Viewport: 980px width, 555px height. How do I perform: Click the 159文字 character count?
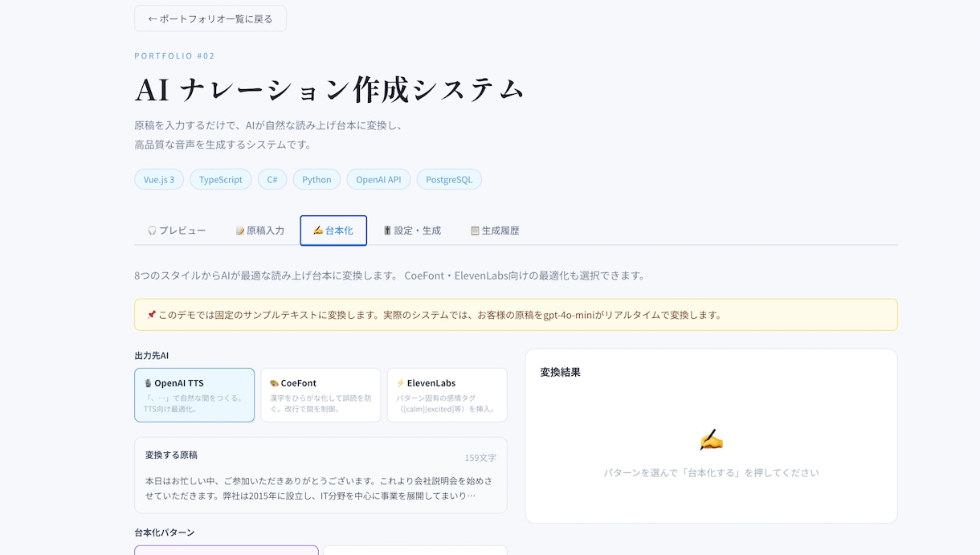click(480, 458)
